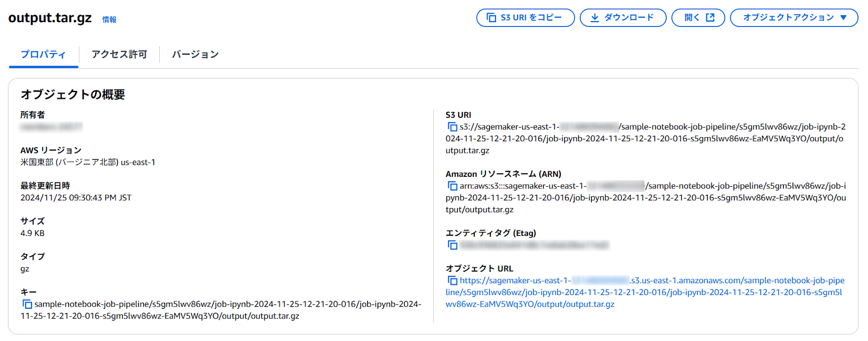Click the オブジェクトの概要 heading
The image size is (868, 341).
point(73,94)
